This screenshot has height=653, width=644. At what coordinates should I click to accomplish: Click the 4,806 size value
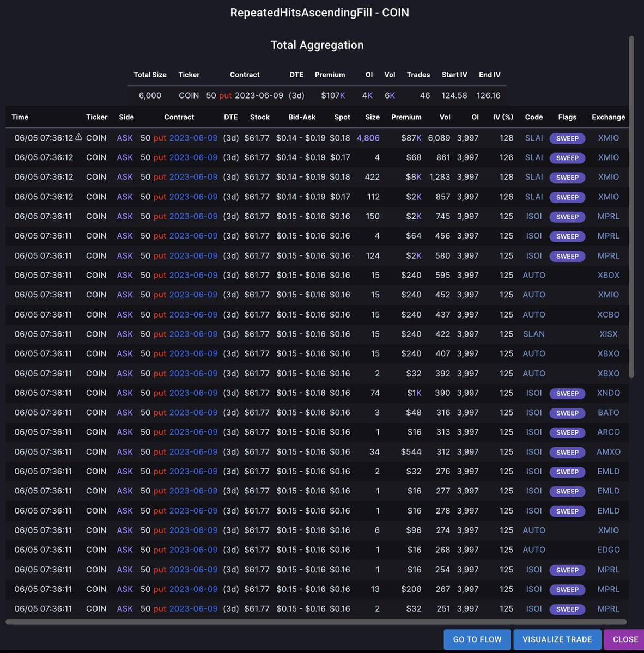pyautogui.click(x=368, y=138)
